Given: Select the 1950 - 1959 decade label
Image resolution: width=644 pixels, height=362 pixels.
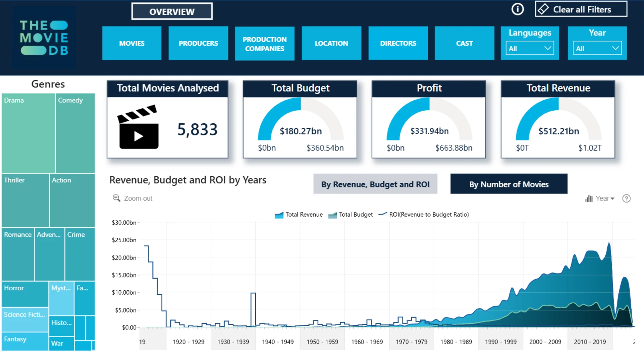Looking at the screenshot, I should tap(322, 342).
